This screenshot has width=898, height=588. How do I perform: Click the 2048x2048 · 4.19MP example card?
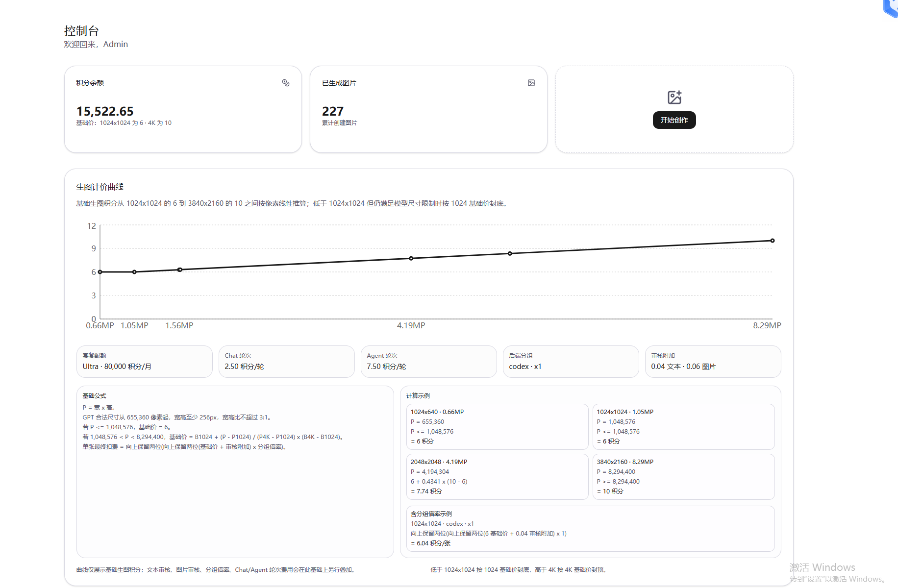498,477
